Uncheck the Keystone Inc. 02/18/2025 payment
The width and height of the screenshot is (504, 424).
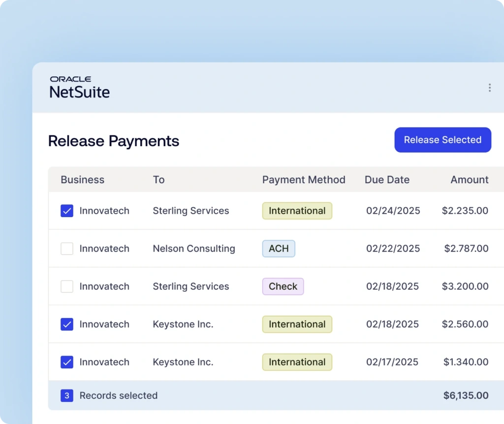[67, 325]
